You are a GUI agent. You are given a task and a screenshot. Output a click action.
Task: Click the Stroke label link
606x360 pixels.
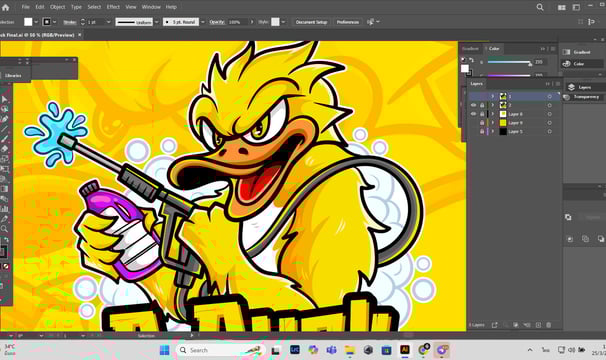click(70, 22)
